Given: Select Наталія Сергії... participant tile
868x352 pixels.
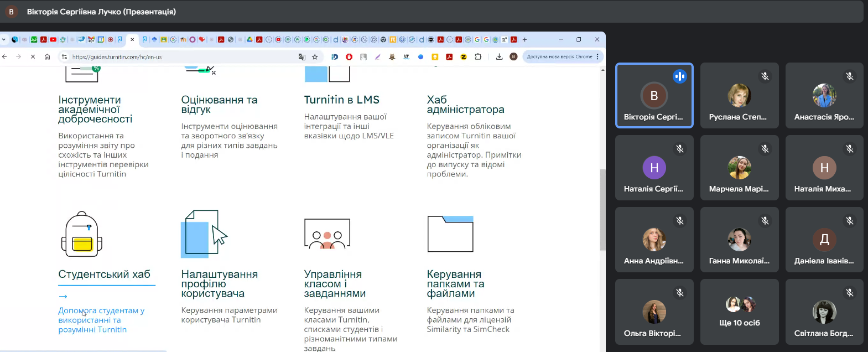Looking at the screenshot, I should [x=654, y=168].
